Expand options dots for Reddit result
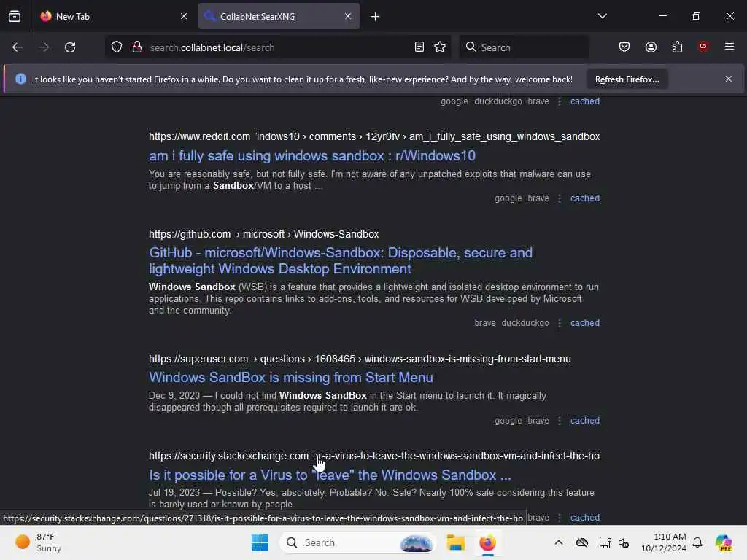This screenshot has height=560, width=747. [560, 198]
